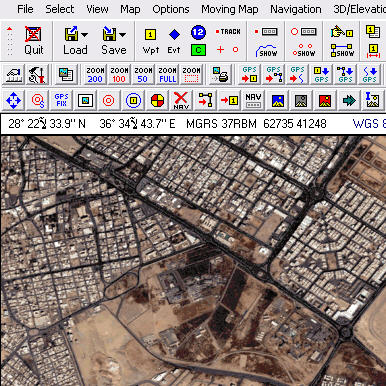Image resolution: width=386 pixels, height=386 pixels.
Task: Click the latitude 28° 22' 33.9" N readout
Action: click(x=47, y=124)
